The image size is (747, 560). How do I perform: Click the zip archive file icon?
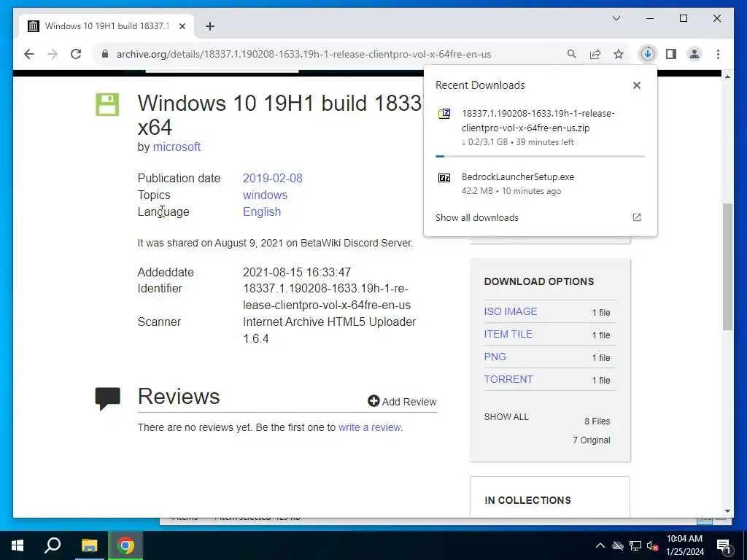click(x=444, y=114)
